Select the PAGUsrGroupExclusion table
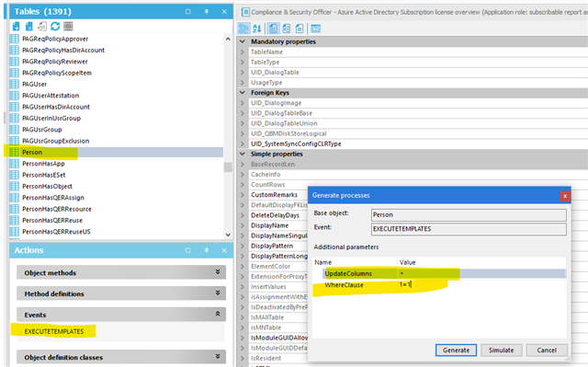This screenshot has height=367, width=588. tap(55, 141)
